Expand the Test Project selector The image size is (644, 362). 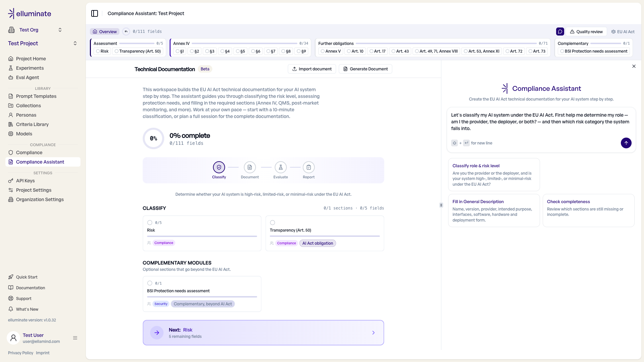tap(75, 43)
